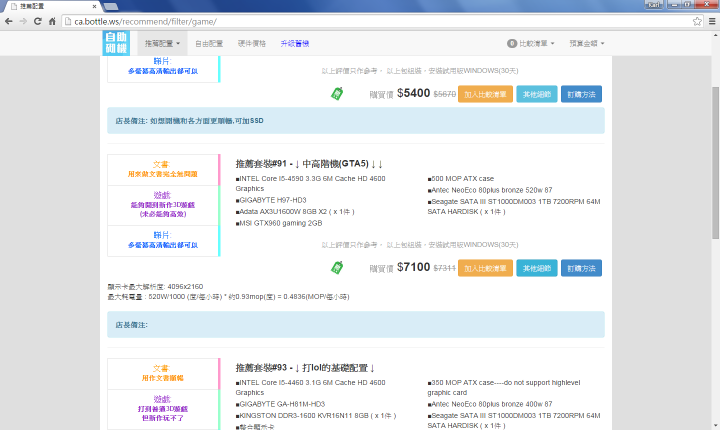
Task: Open a new browser tab
Action: tap(111, 6)
